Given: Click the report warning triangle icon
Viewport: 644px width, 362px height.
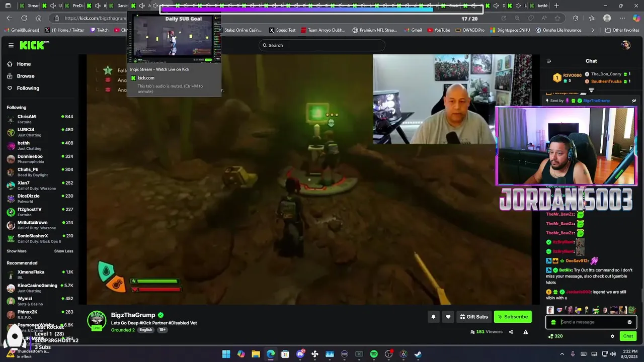Looking at the screenshot, I should (525, 332).
